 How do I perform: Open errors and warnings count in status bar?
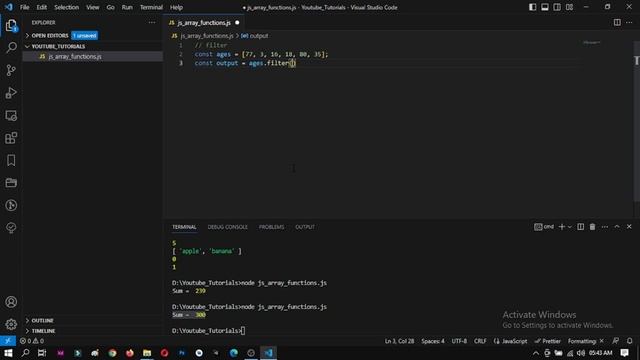click(32, 341)
